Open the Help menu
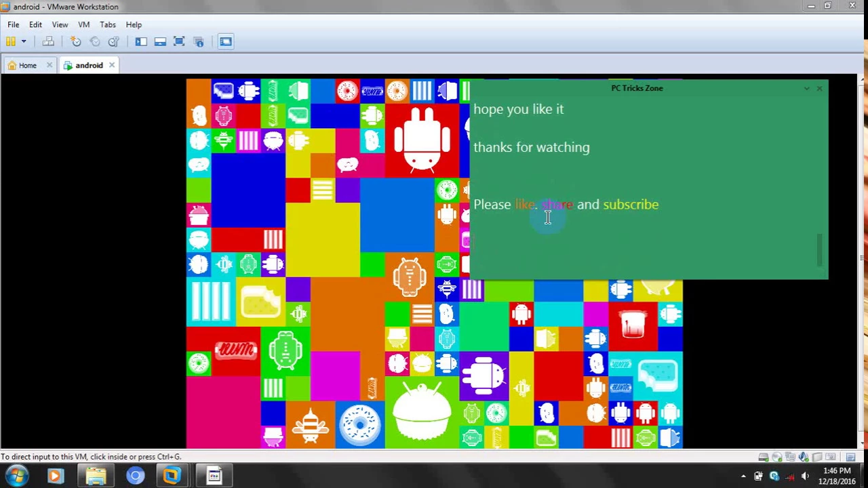 [134, 24]
